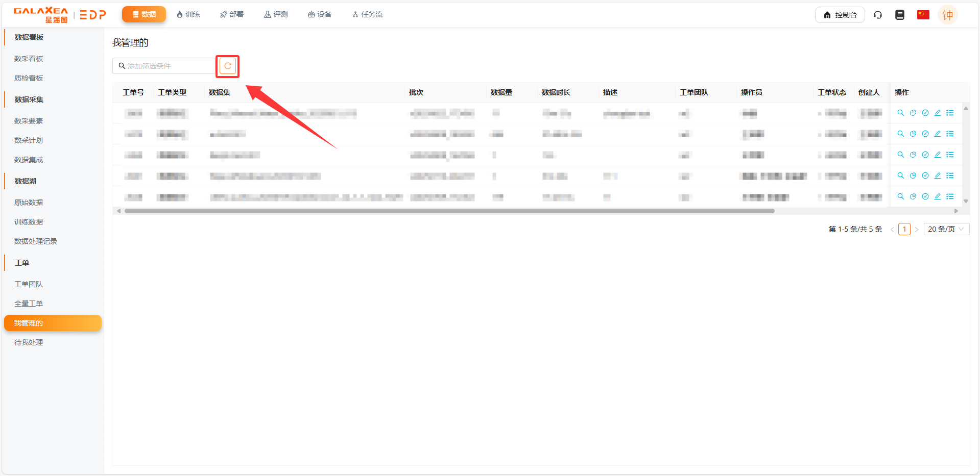Viewport: 980px width, 476px height.
Task: Open the 20 条/页 page size dropdown
Action: [946, 229]
